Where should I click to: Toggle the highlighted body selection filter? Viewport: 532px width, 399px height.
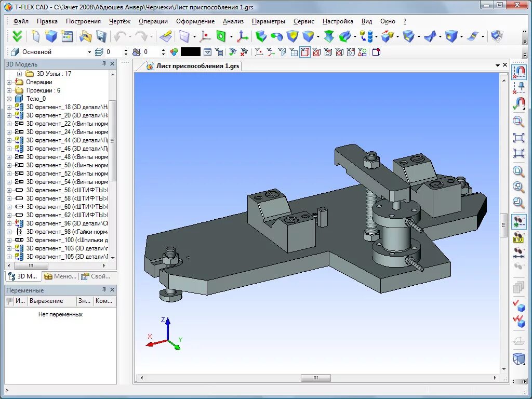[305, 52]
